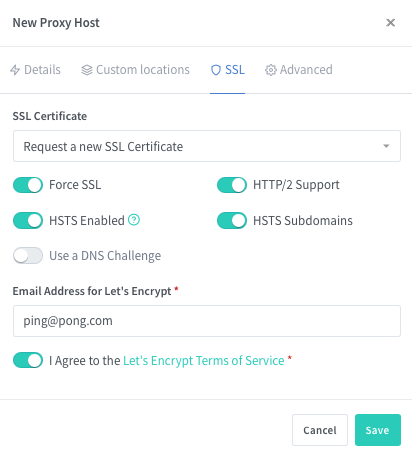Switch off HSTS Subdomains
Viewport: 412px width, 459px height.
point(232,221)
